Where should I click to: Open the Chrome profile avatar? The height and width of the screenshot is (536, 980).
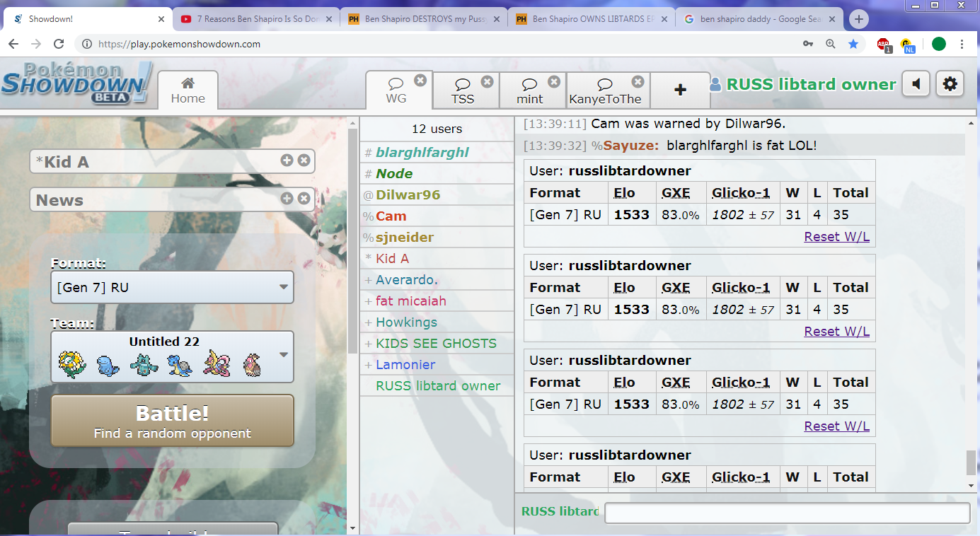[939, 44]
